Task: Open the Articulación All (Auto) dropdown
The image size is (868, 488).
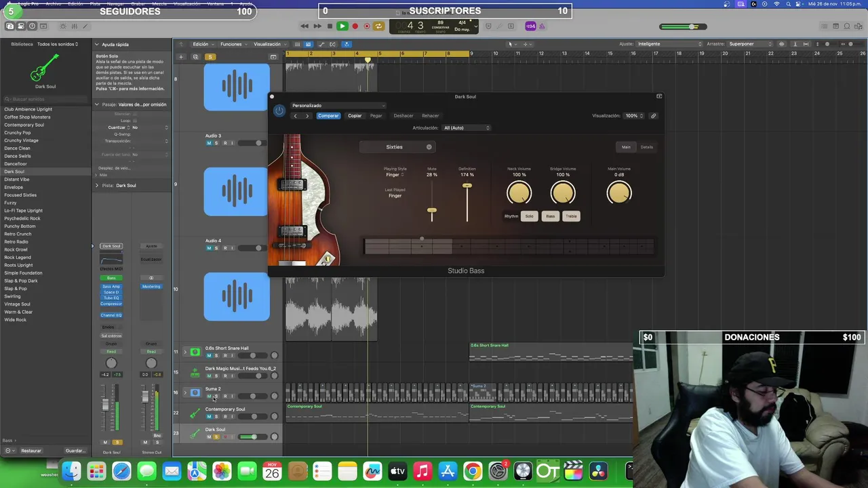Action: coord(467,128)
